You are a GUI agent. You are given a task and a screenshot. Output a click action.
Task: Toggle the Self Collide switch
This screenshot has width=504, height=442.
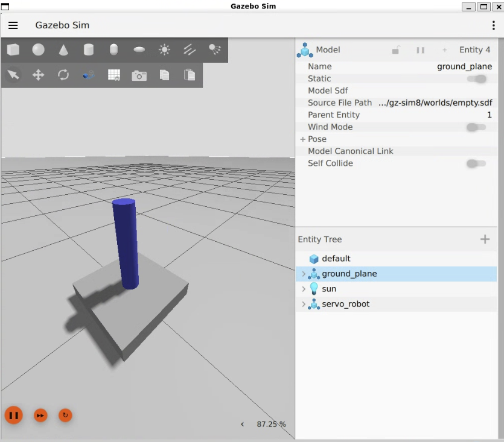[x=476, y=163]
